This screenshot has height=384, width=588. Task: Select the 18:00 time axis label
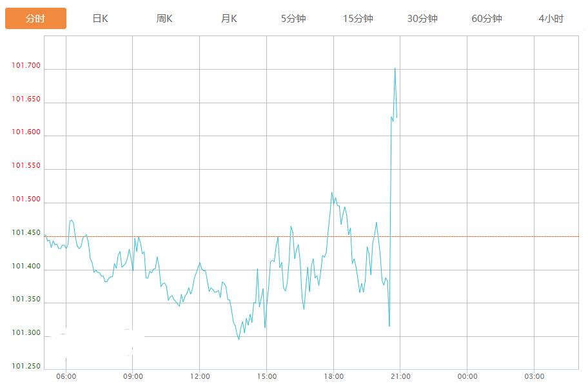click(x=333, y=376)
